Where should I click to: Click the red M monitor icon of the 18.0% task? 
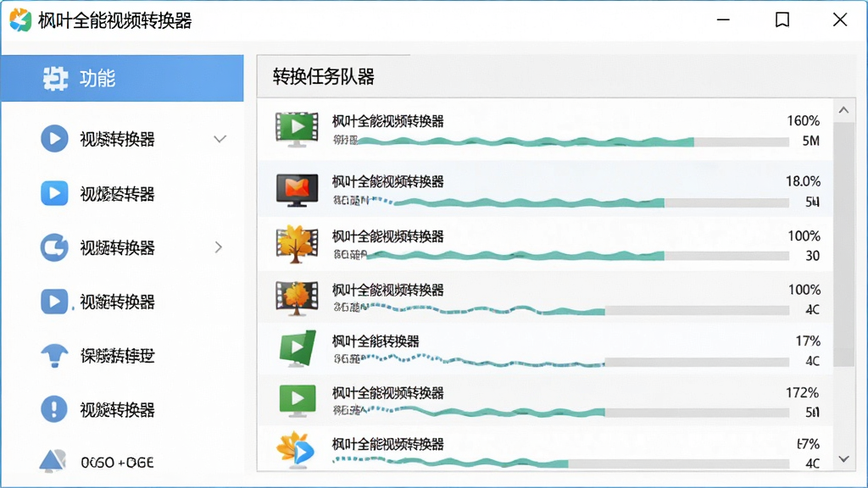pos(298,190)
